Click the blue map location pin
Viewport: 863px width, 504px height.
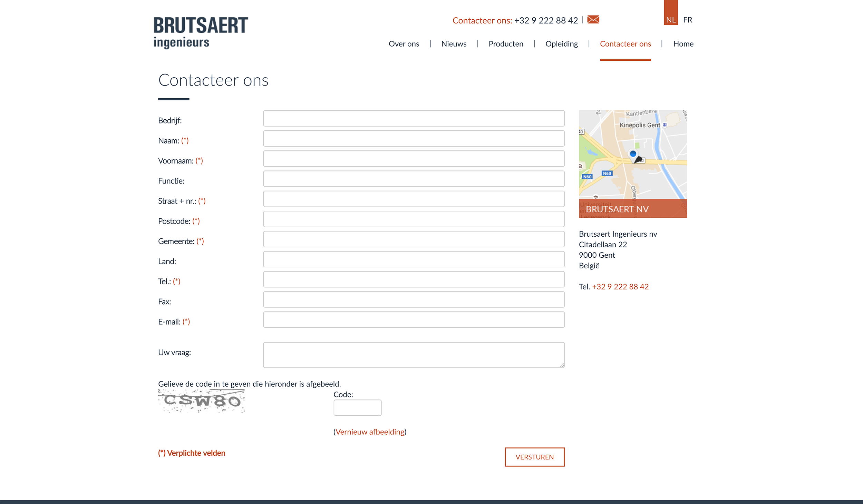(x=633, y=154)
